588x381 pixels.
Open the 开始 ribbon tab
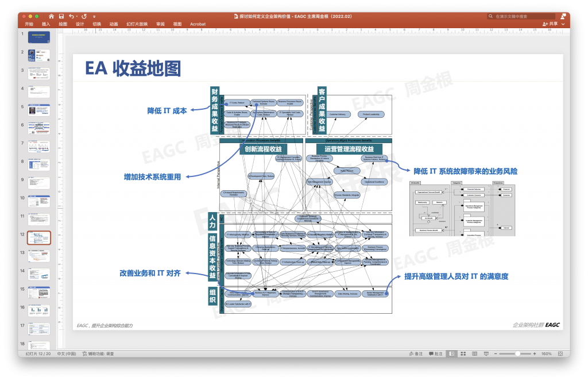(x=29, y=24)
